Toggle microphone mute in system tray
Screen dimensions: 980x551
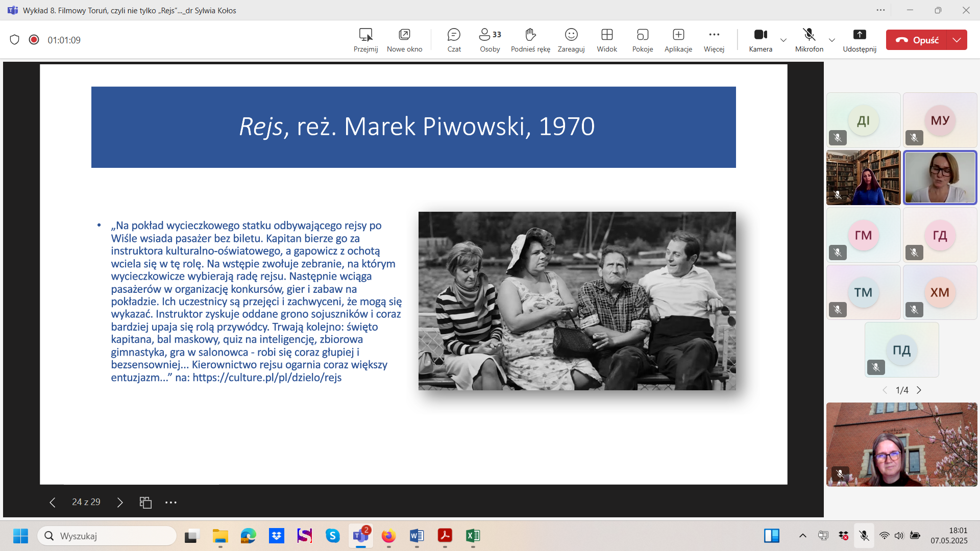pos(864,536)
